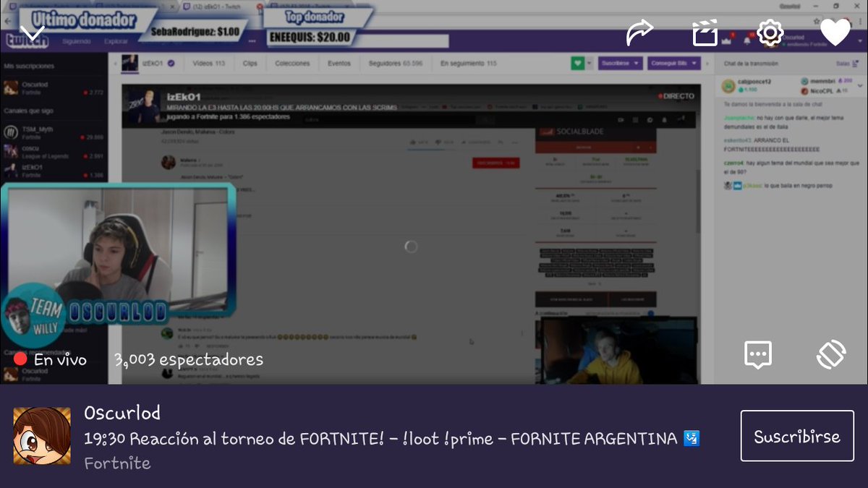
Task: Select TSM_Myth in the followed channels list
Action: coord(54,132)
